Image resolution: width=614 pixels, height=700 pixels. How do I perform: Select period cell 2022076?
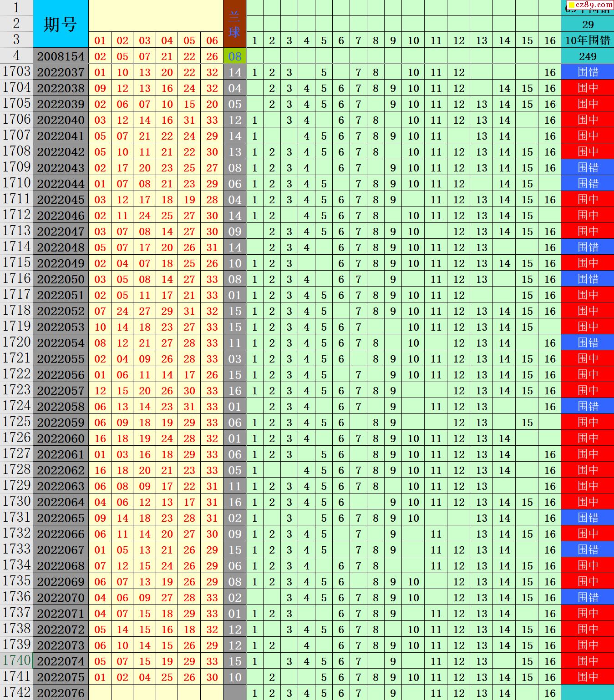tap(61, 693)
